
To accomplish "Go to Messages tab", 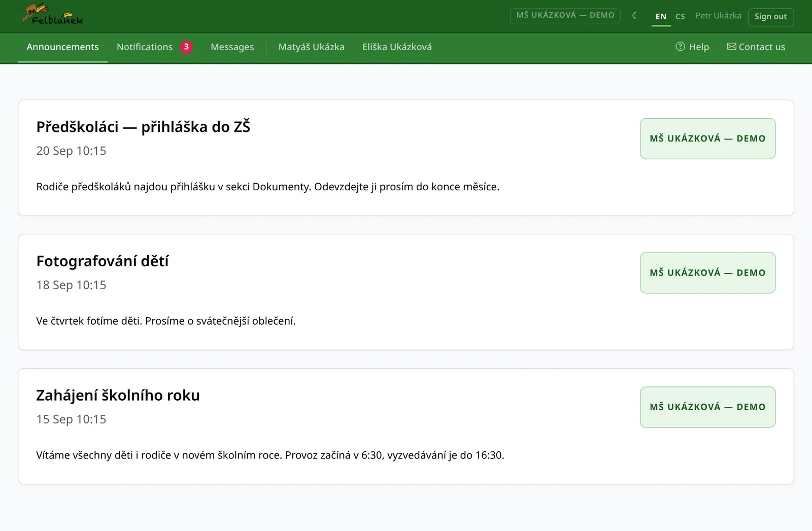I will coord(232,47).
